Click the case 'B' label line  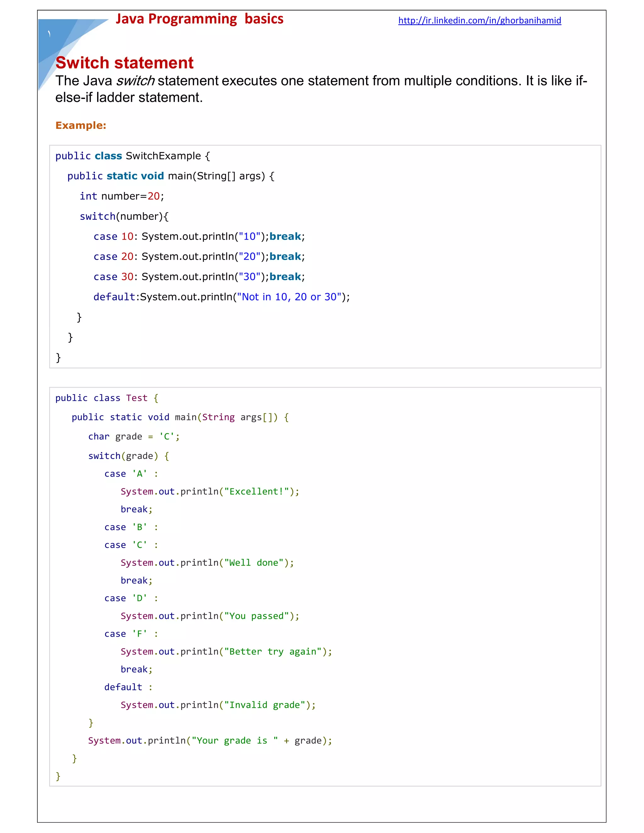pos(131,527)
